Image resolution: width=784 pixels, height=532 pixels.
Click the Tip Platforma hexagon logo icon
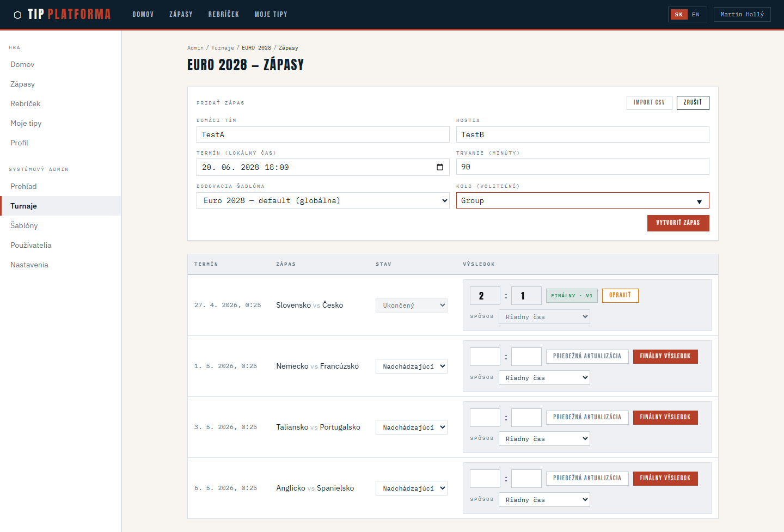[17, 15]
